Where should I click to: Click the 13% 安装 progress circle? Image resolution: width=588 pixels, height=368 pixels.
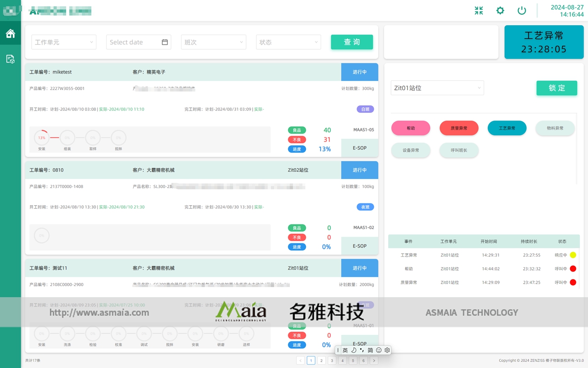42,138
